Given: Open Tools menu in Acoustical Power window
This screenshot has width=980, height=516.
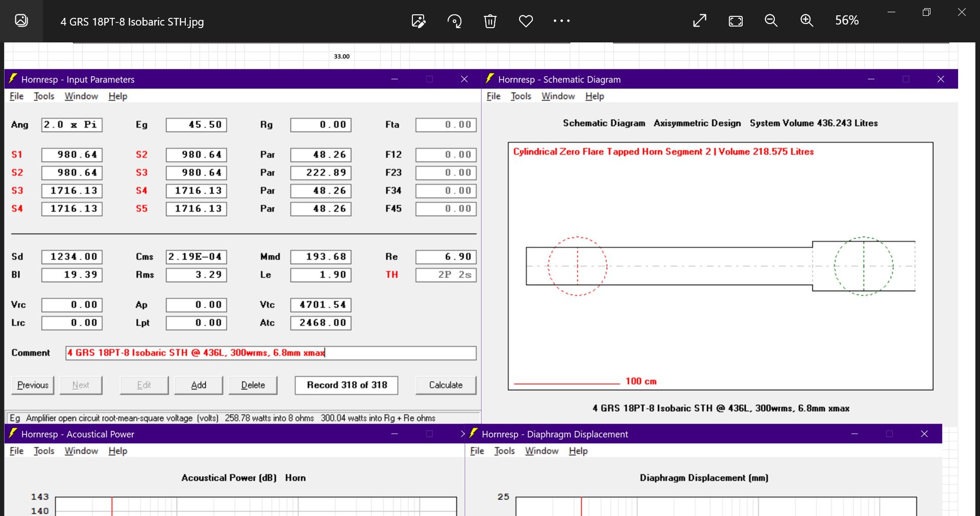Looking at the screenshot, I should coord(44,451).
